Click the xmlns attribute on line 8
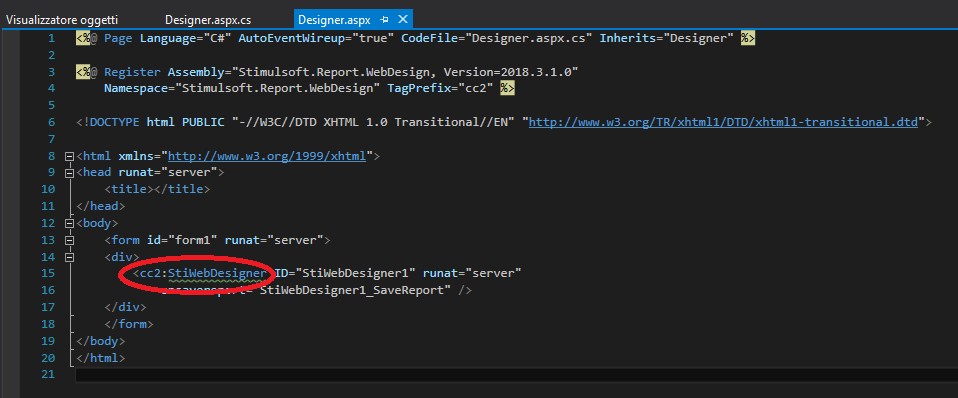Viewport: 958px width, 398px height. tap(136, 157)
